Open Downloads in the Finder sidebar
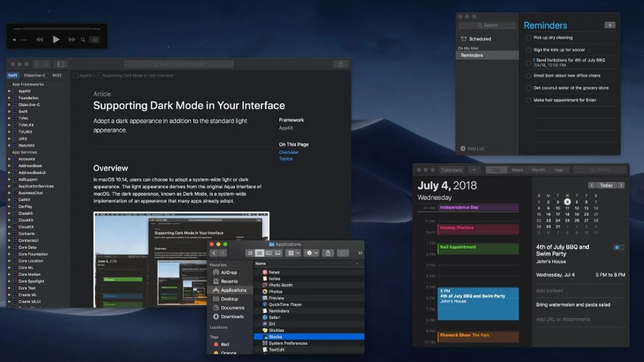644x362 pixels. point(232,317)
